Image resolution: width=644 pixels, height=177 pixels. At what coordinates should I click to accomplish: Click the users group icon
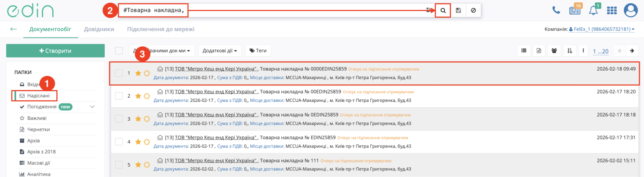click(x=554, y=51)
